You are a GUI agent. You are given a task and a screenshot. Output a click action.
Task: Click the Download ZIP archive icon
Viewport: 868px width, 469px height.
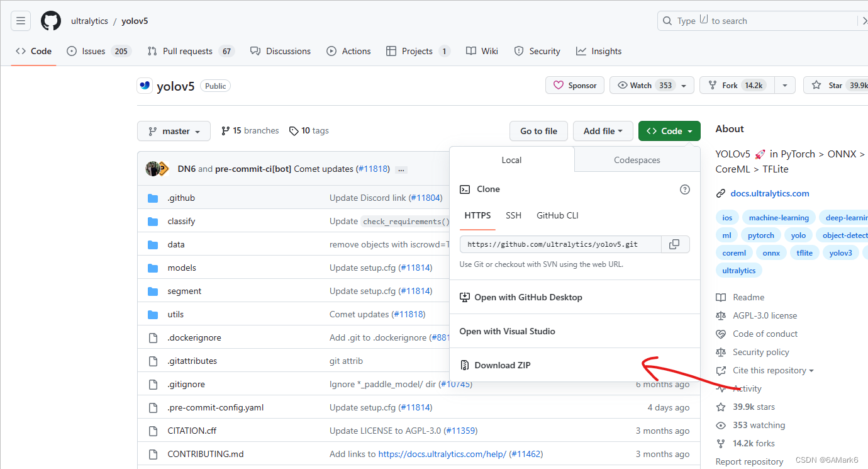click(465, 365)
